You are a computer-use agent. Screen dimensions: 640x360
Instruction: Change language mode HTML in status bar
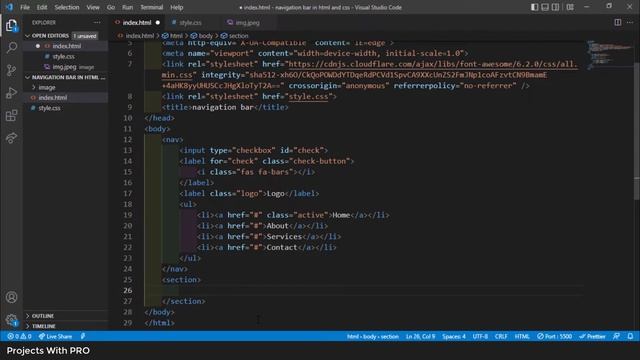pos(522,336)
